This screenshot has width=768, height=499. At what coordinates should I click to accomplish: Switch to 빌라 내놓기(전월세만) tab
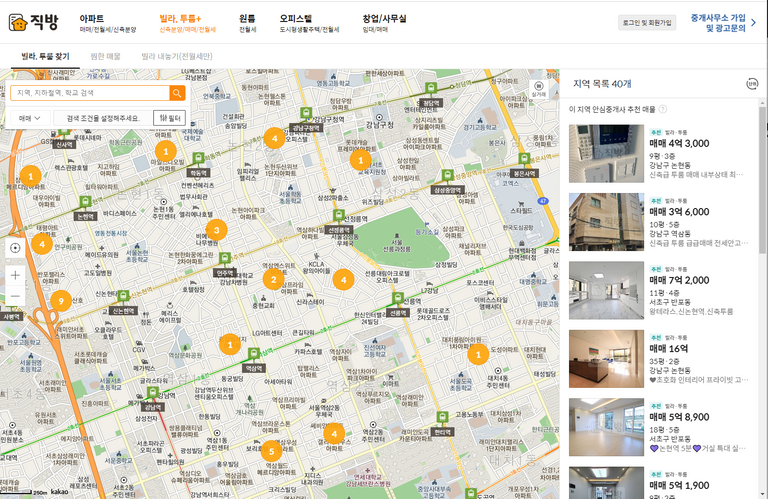click(177, 56)
